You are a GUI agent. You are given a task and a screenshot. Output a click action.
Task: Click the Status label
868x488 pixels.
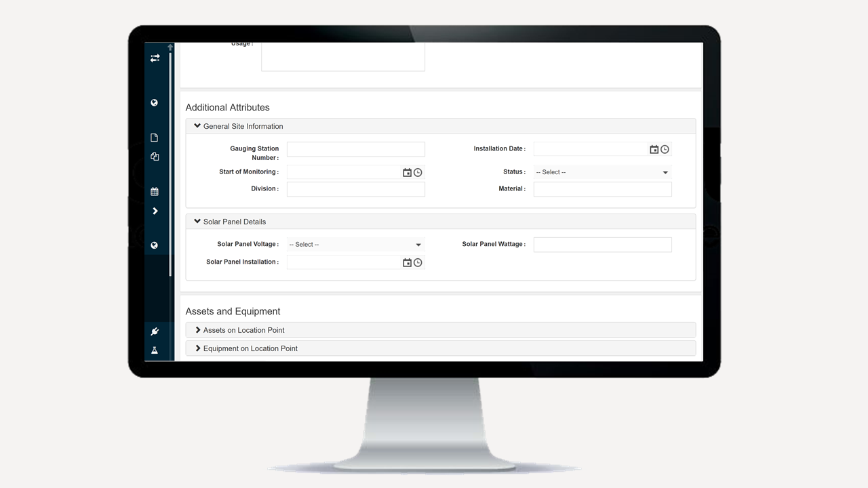pos(514,171)
